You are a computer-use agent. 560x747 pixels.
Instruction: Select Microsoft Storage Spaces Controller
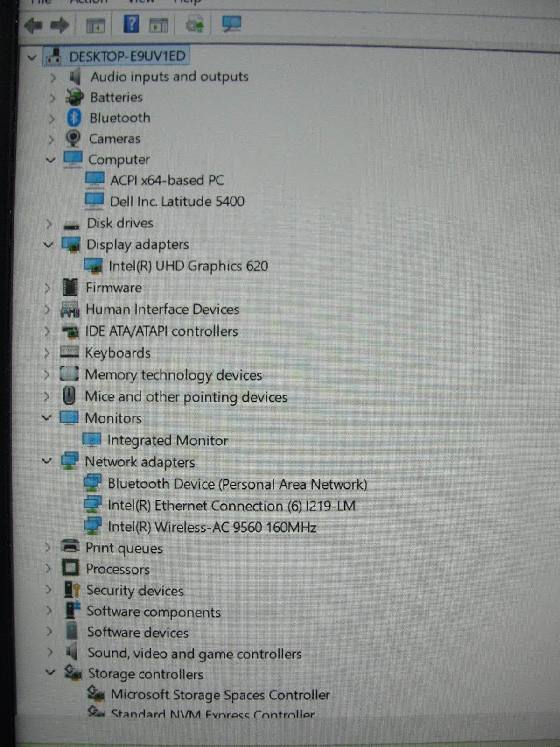point(220,695)
